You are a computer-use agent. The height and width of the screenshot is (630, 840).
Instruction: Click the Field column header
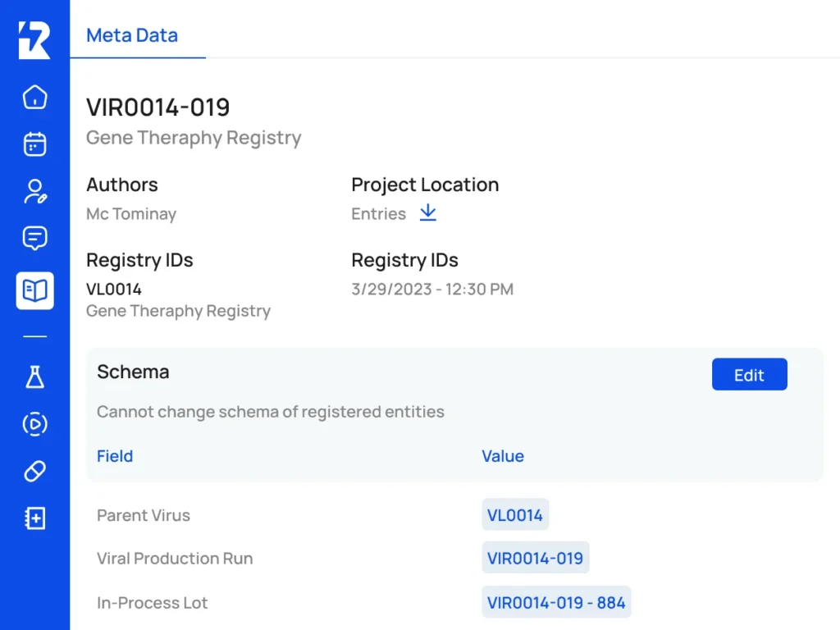click(115, 456)
